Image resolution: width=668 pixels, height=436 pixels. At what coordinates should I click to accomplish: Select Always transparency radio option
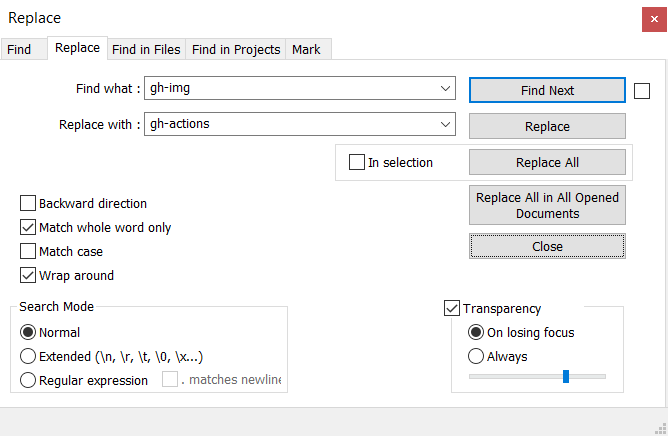(x=476, y=356)
